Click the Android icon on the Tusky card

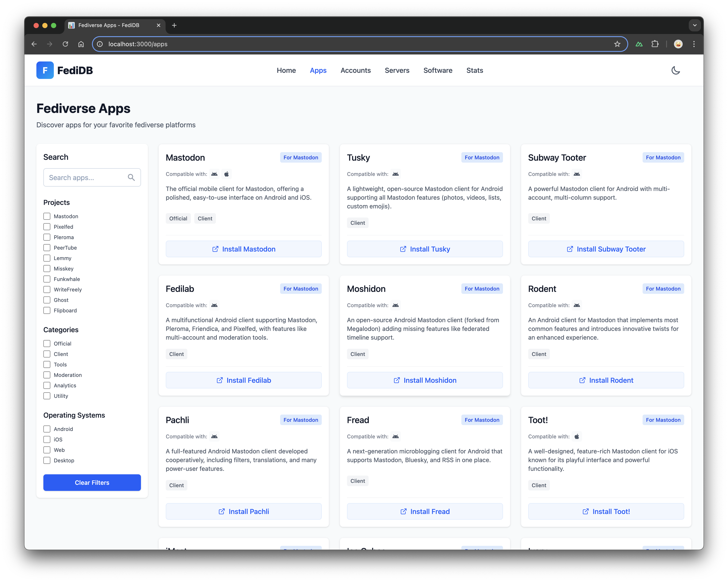(396, 174)
